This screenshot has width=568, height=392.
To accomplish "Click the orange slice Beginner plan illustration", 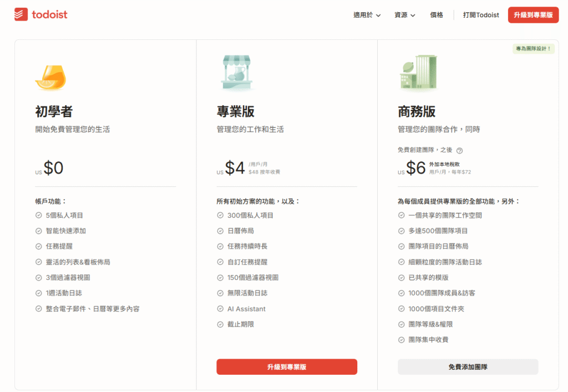I will [50, 78].
